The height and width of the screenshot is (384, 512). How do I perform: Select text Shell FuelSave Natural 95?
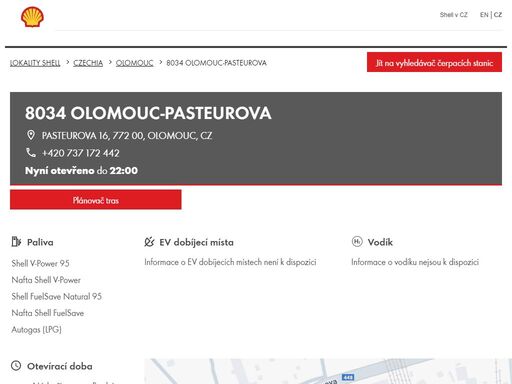[57, 296]
